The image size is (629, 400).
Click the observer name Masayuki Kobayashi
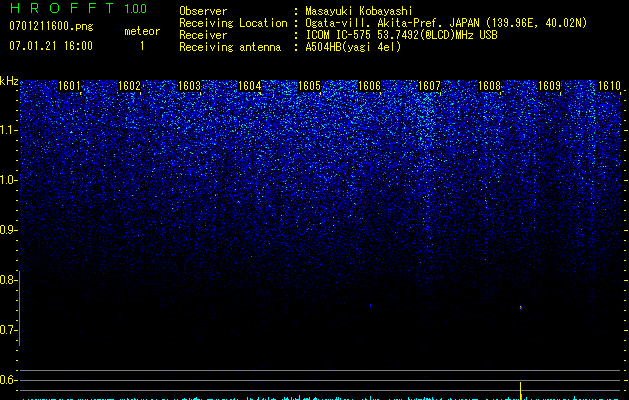(359, 11)
